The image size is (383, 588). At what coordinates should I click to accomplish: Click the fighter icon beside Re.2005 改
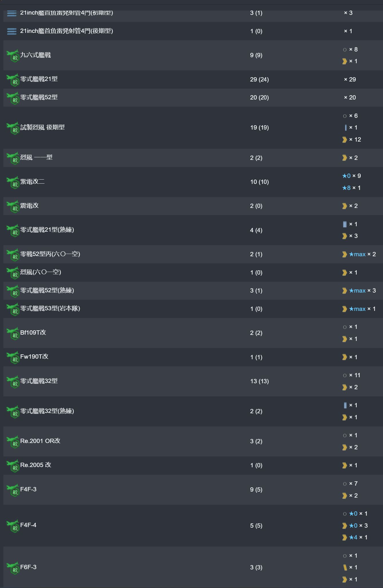pos(13,466)
